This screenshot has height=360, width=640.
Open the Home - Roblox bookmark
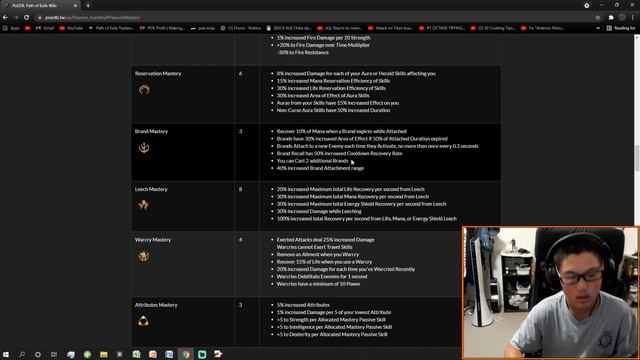(x=241, y=28)
